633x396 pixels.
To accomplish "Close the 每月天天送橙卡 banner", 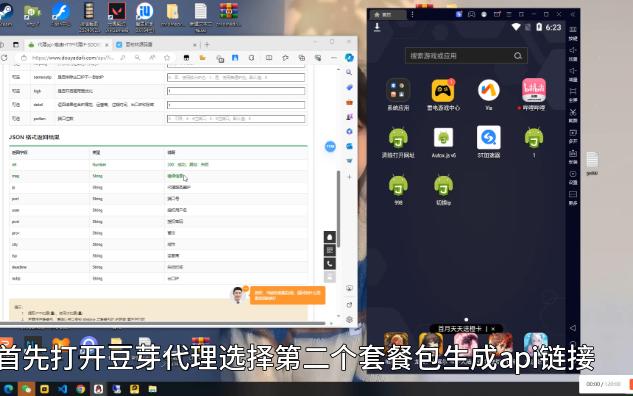I will (x=493, y=329).
